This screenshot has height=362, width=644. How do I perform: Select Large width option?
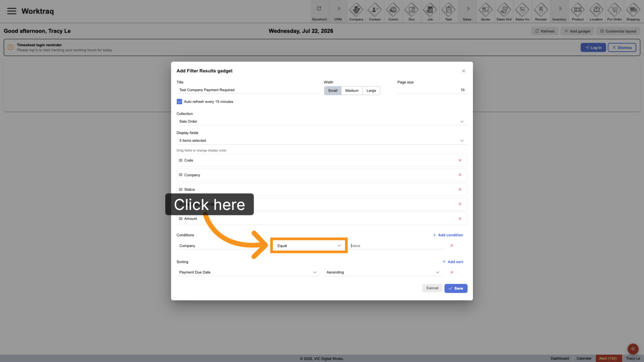(x=371, y=91)
